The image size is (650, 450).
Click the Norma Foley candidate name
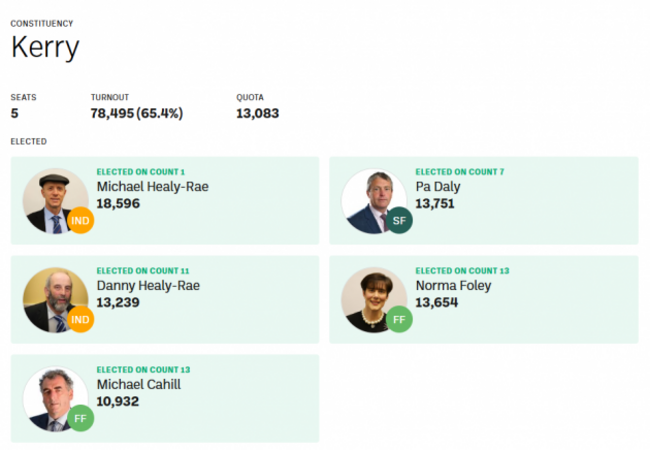(x=454, y=285)
